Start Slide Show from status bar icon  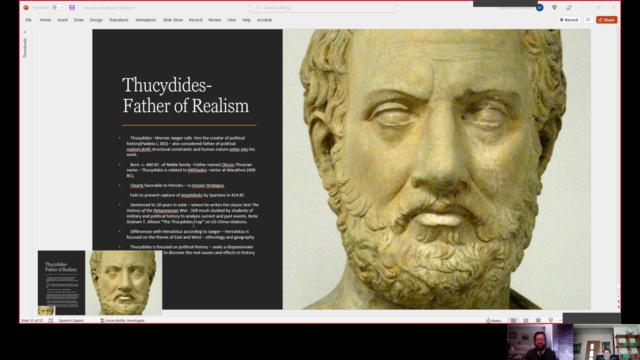point(551,320)
